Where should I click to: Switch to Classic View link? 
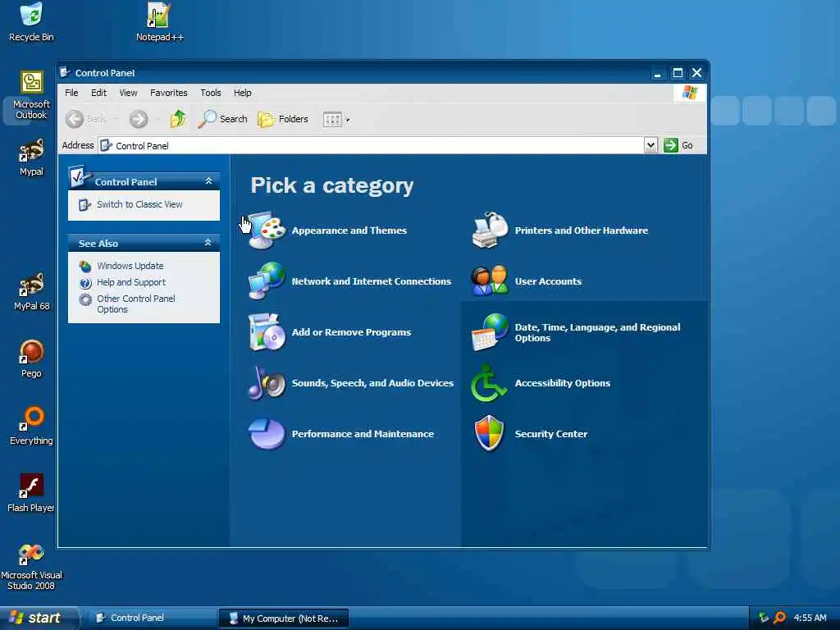pyautogui.click(x=139, y=204)
